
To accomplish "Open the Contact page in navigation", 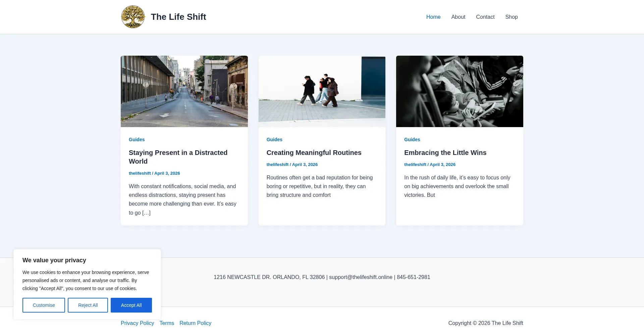I will tap(485, 17).
